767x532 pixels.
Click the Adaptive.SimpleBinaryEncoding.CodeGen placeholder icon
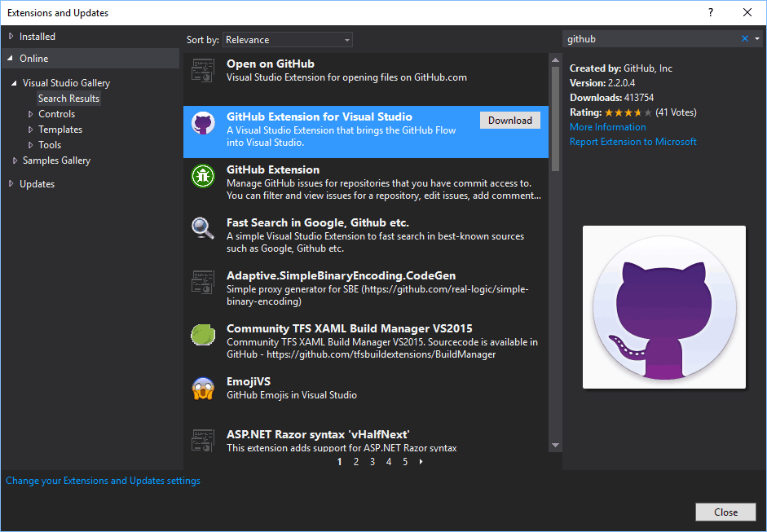coord(202,282)
